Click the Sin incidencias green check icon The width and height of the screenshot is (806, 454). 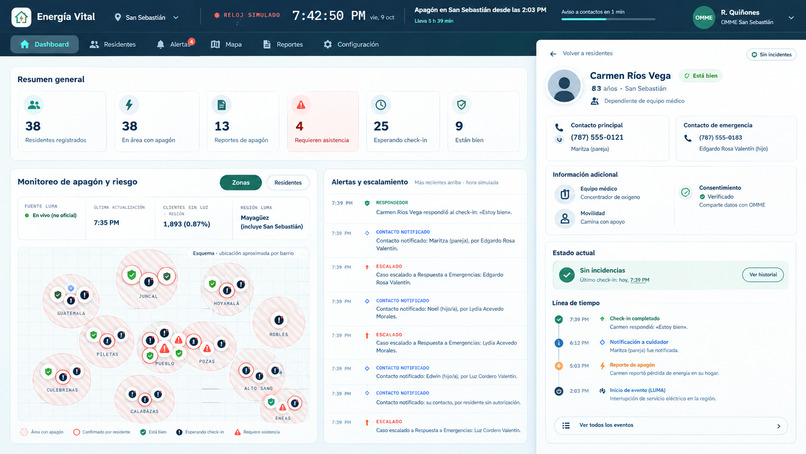(x=567, y=275)
